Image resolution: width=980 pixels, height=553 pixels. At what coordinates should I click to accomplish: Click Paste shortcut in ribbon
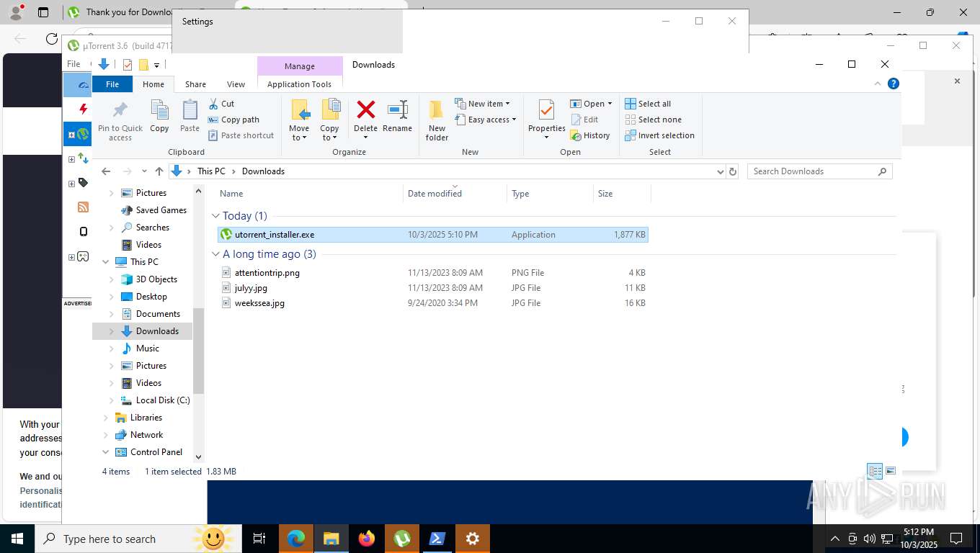click(241, 135)
